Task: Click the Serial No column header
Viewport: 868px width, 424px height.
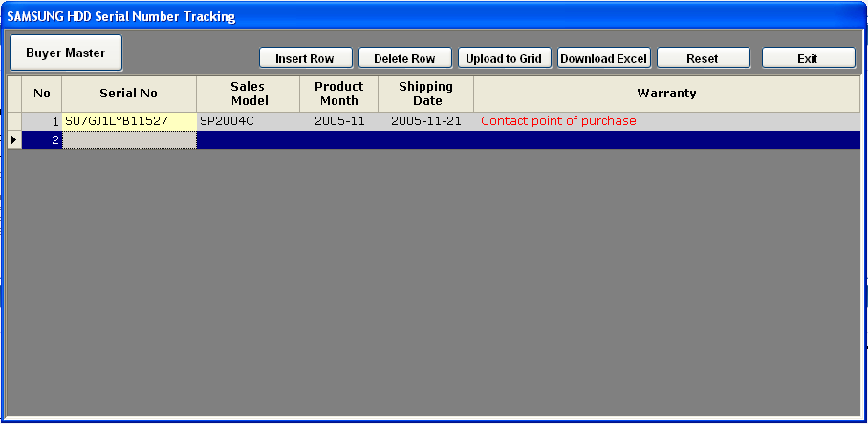Action: coord(129,94)
